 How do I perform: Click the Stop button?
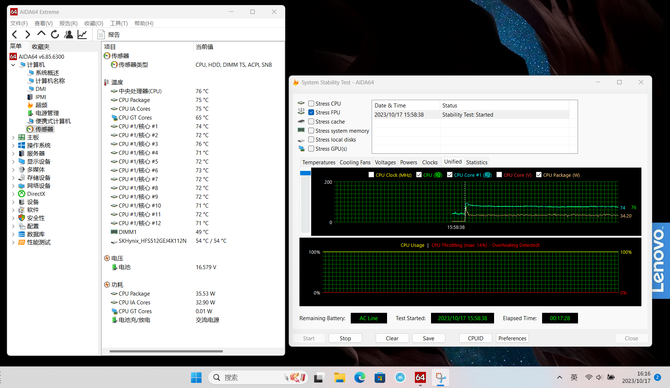coord(345,338)
